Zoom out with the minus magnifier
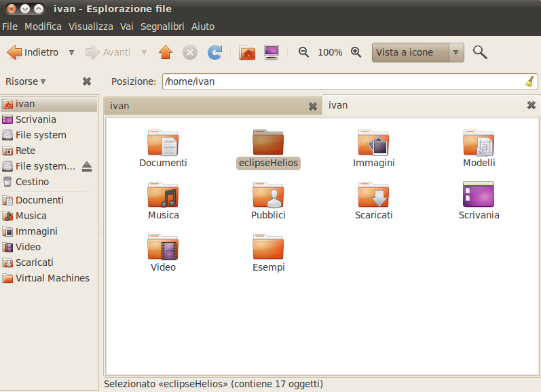The width and height of the screenshot is (541, 392). 303,52
